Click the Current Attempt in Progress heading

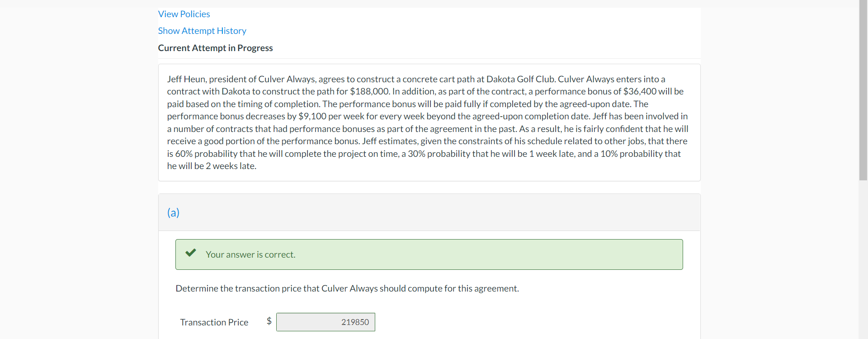click(215, 48)
